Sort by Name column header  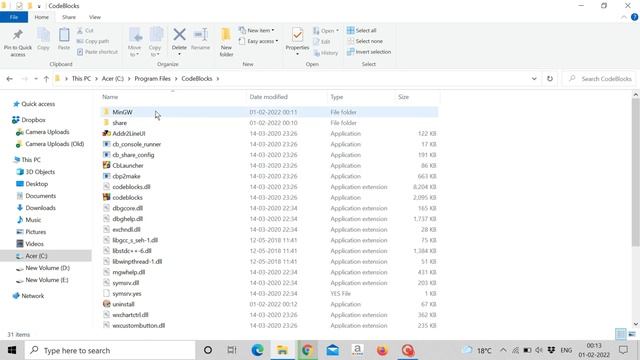tap(110, 97)
